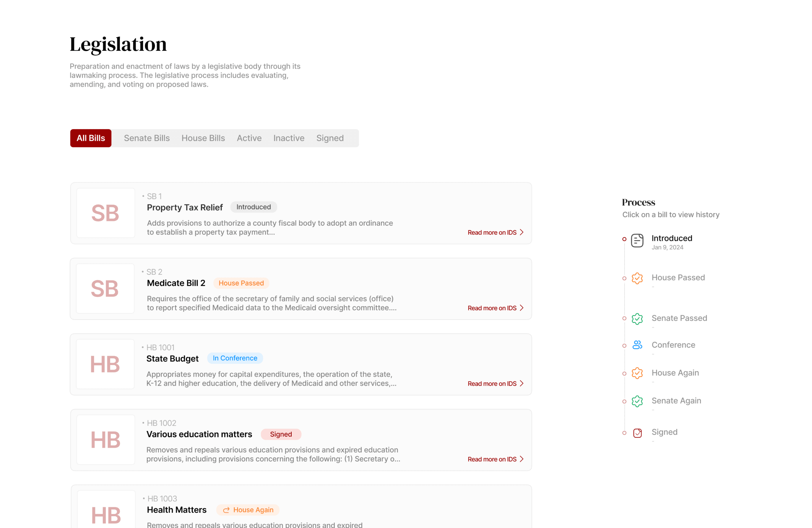Click the red Signed checkmark icon

(x=637, y=433)
